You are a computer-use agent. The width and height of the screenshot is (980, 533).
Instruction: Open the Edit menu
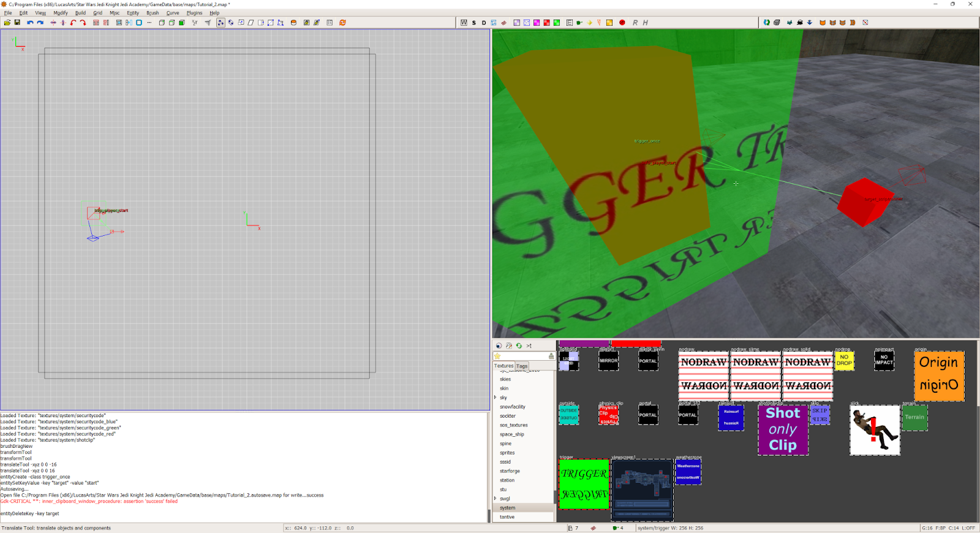(x=23, y=13)
